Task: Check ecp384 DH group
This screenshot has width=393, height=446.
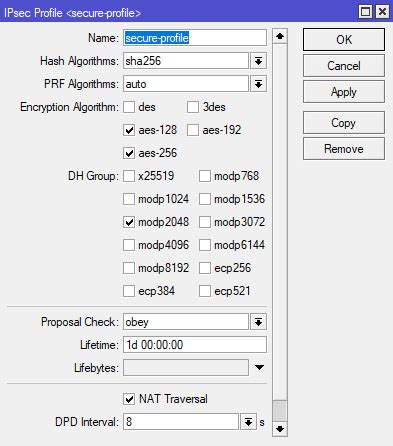Action: pos(129,291)
